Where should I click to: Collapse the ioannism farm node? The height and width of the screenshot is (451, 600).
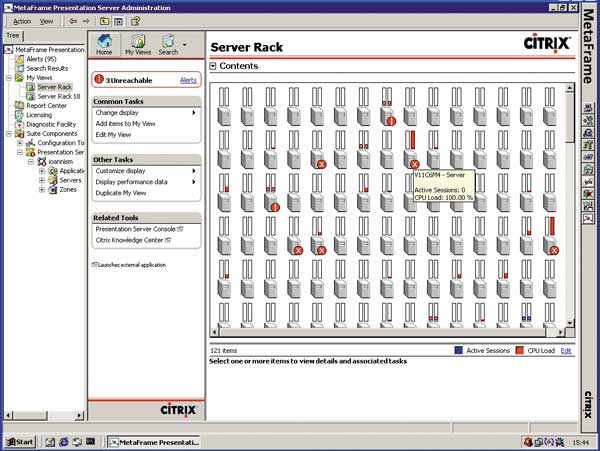coord(31,161)
